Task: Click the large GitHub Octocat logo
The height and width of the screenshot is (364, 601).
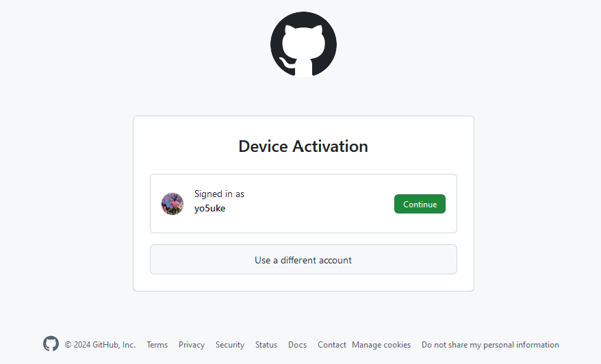Action: click(x=303, y=44)
